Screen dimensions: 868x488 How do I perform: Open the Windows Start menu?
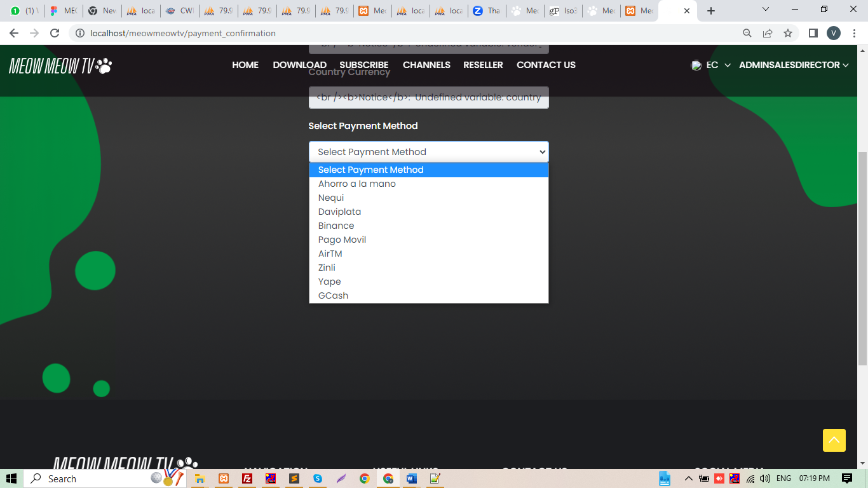(11, 478)
